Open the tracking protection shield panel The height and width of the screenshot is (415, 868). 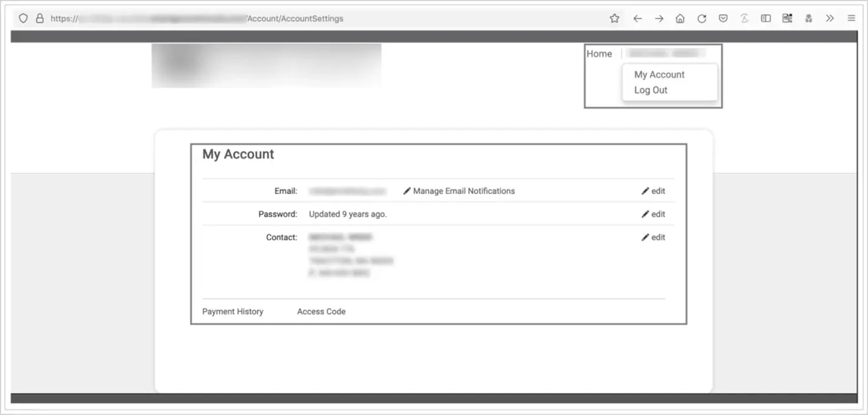23,18
